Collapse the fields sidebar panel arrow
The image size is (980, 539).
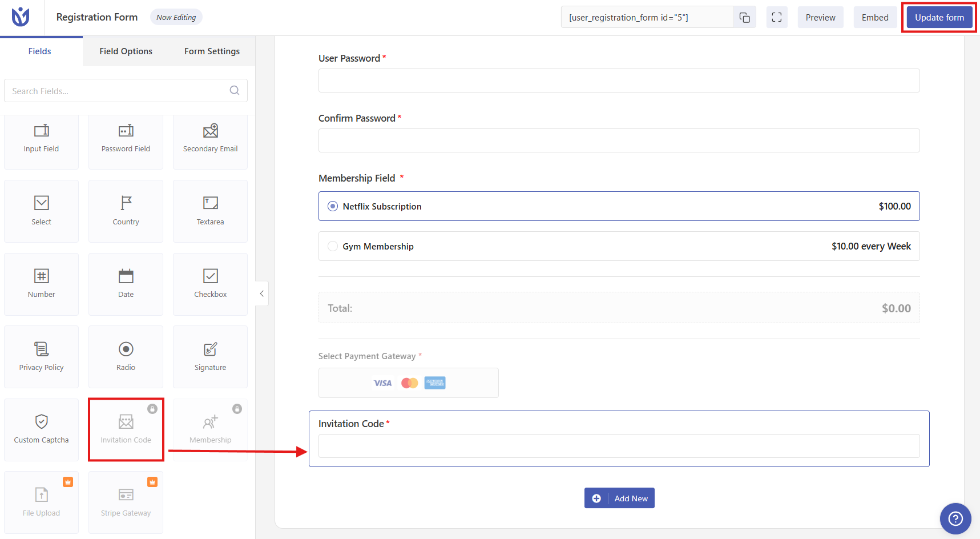click(261, 293)
